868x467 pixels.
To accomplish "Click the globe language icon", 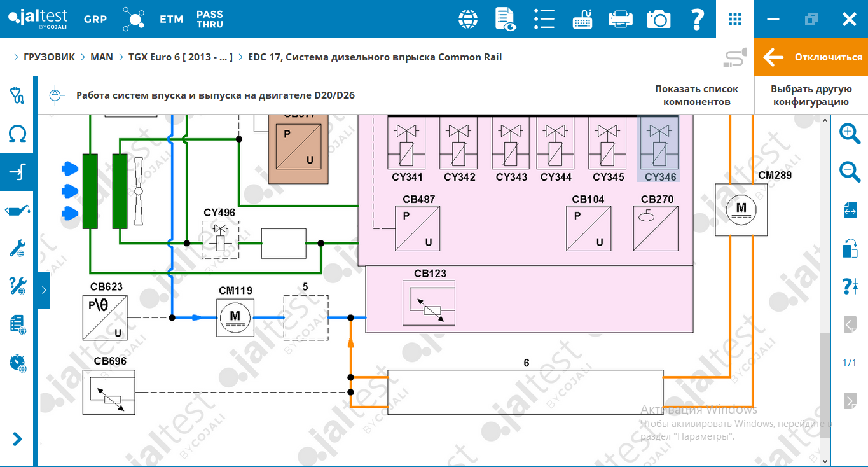I will [x=468, y=19].
